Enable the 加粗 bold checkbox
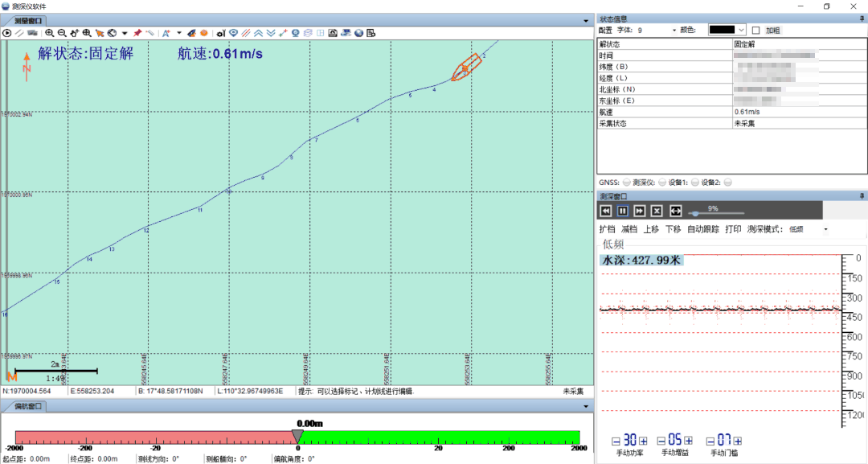Image resolution: width=868 pixels, height=464 pixels. (755, 30)
